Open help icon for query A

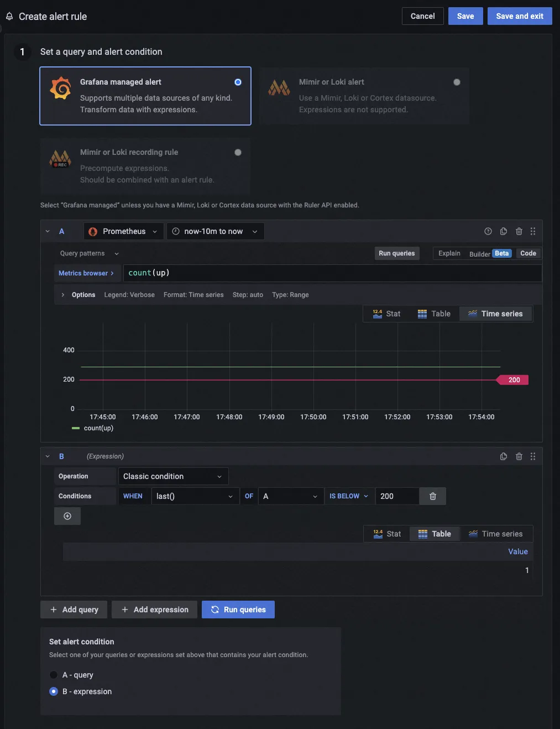click(x=488, y=231)
